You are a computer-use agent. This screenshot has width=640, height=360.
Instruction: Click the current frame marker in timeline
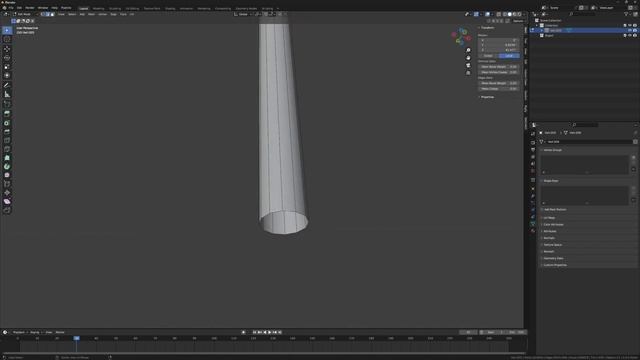click(x=76, y=338)
